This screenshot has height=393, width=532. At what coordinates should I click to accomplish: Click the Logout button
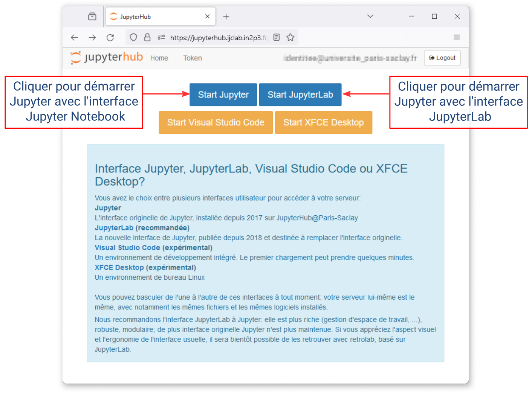tap(442, 58)
